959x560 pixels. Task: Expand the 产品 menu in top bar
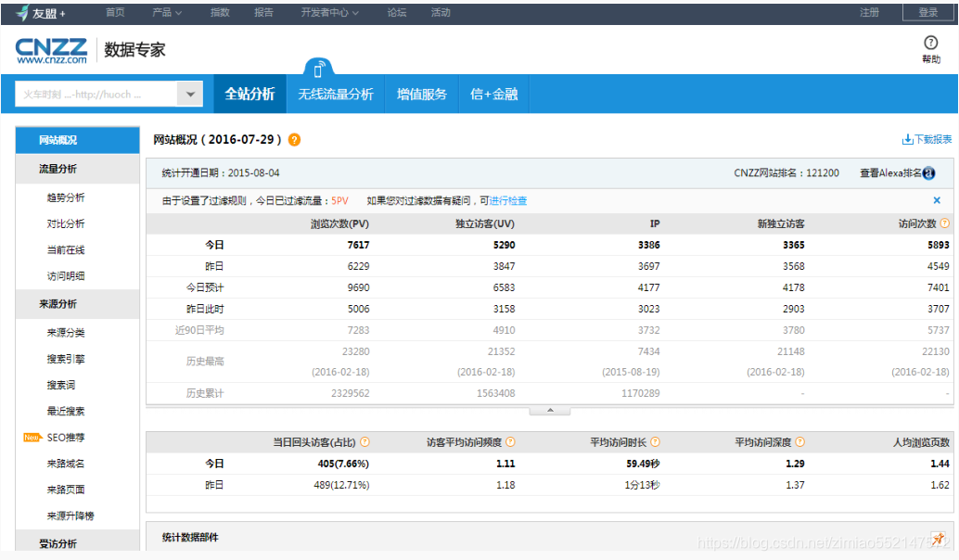(167, 12)
